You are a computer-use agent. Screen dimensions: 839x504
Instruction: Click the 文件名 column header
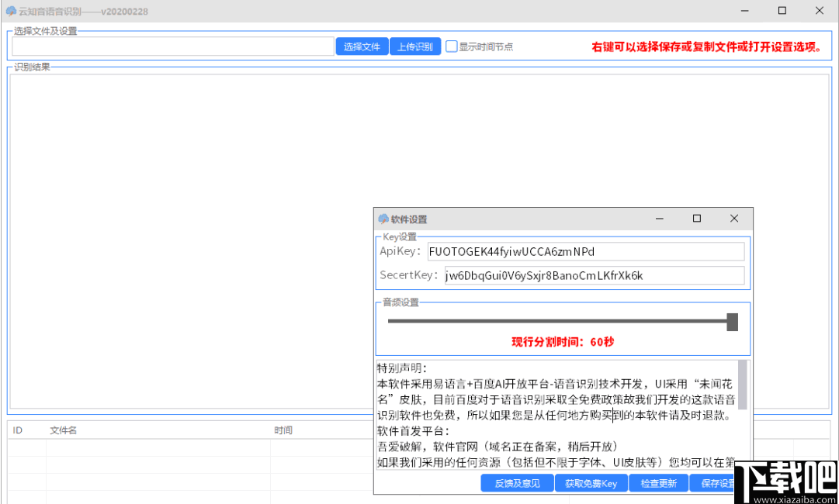tap(62, 430)
